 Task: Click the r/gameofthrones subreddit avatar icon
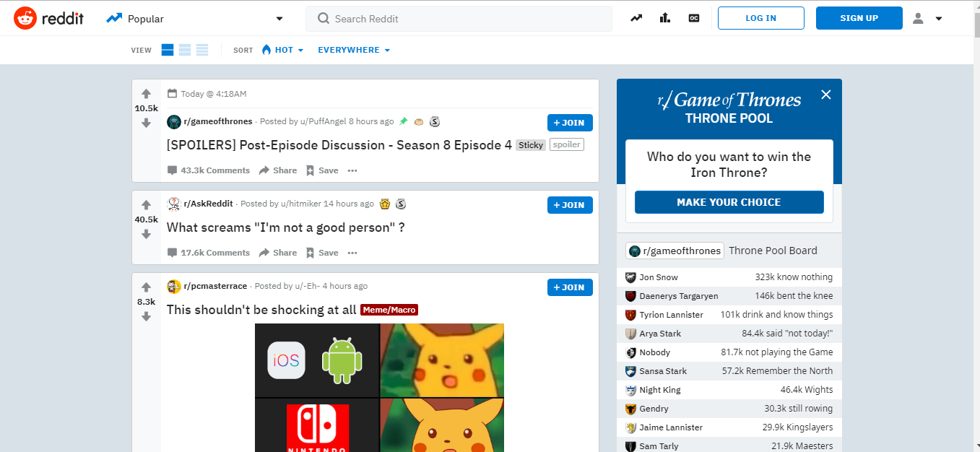tap(173, 121)
